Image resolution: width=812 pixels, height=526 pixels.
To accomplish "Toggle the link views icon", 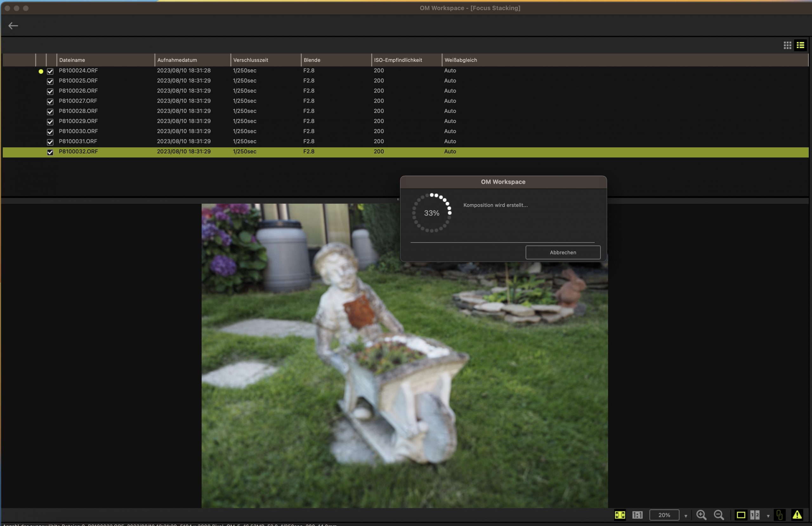I will [780, 515].
